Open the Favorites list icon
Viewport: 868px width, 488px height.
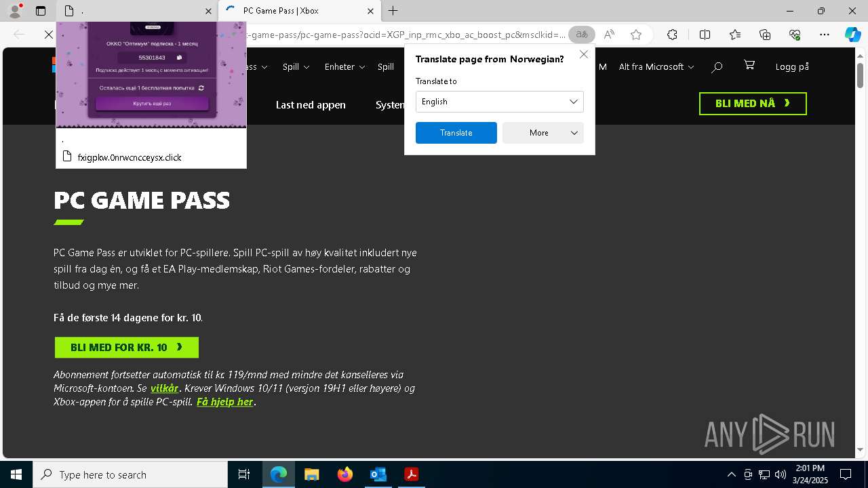pyautogui.click(x=735, y=35)
